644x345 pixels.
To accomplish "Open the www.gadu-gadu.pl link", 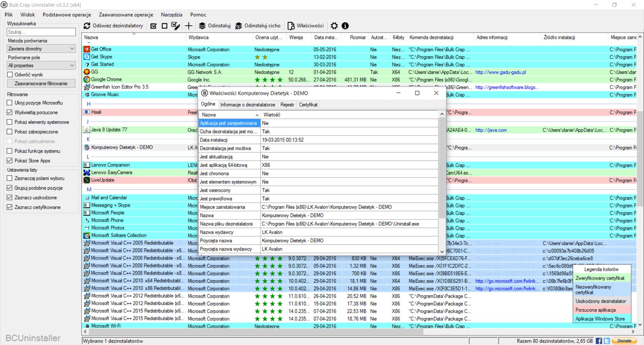I will (x=501, y=72).
